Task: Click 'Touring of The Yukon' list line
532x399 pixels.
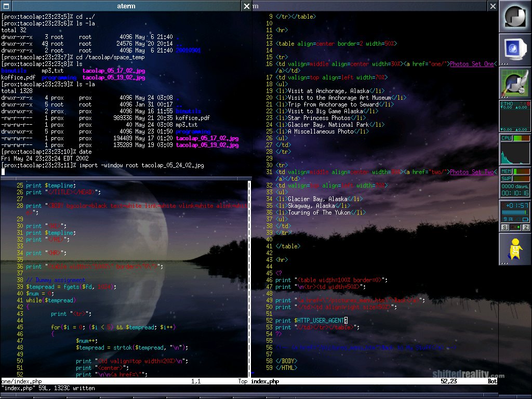Action: 321,212
